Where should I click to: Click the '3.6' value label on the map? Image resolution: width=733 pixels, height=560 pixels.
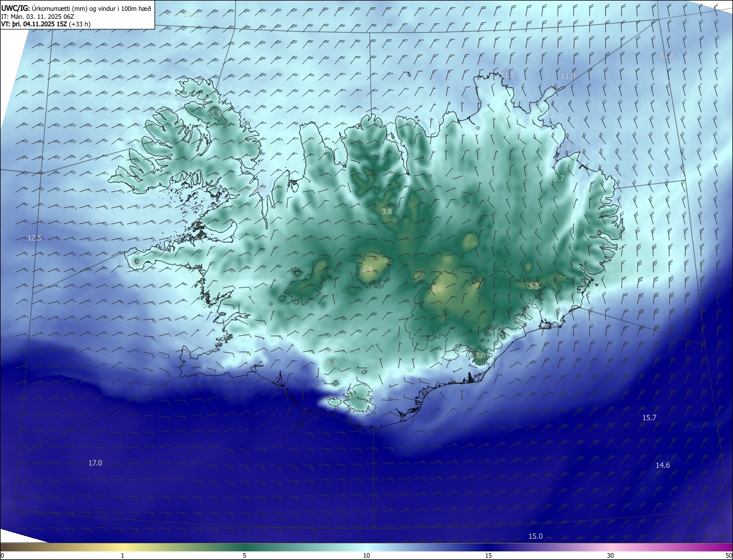tap(480, 356)
